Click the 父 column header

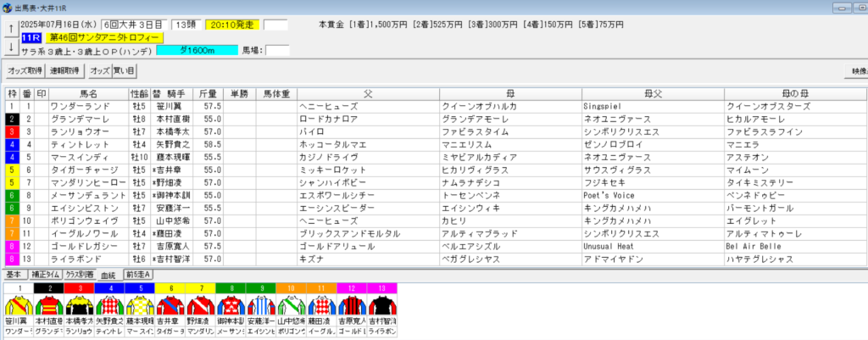[368, 93]
